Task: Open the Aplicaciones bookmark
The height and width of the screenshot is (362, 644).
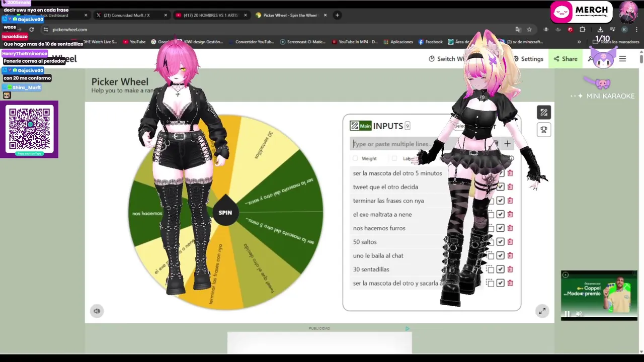Action: point(398,42)
